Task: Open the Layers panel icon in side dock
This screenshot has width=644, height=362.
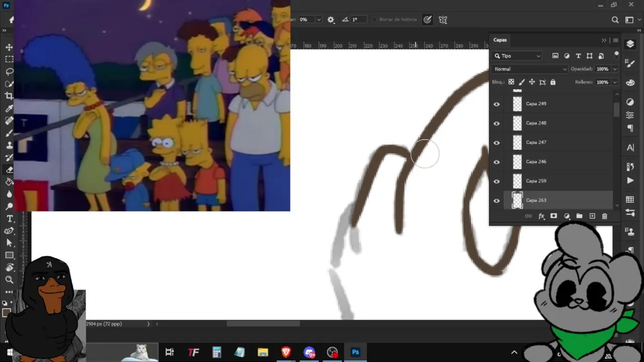Action: coord(630,44)
